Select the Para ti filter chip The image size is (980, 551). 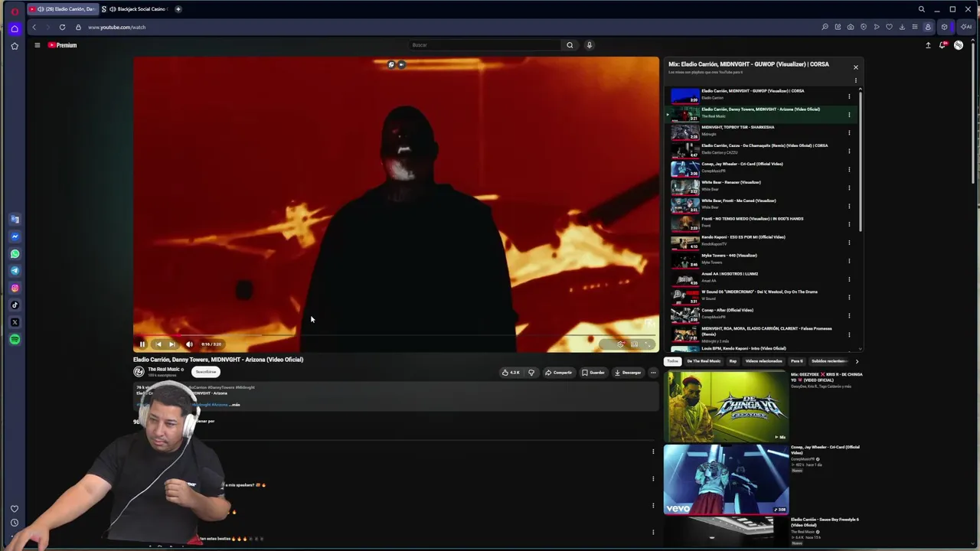tap(797, 361)
